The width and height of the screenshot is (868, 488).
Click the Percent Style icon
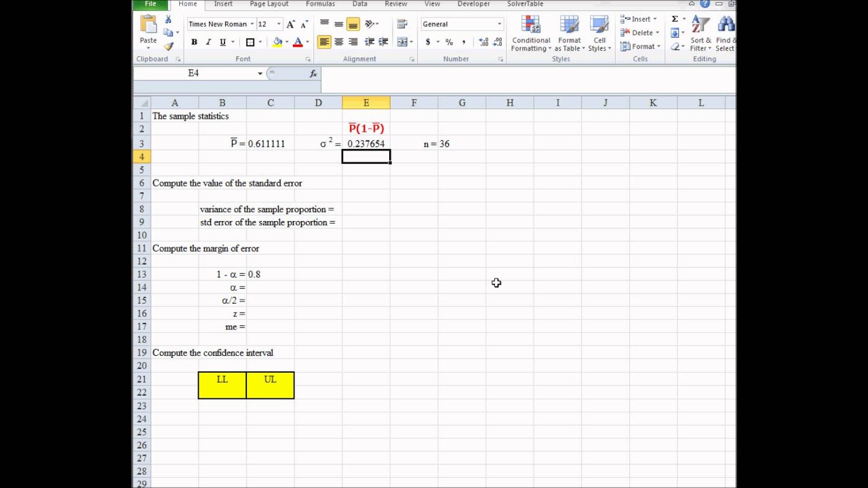pos(449,42)
